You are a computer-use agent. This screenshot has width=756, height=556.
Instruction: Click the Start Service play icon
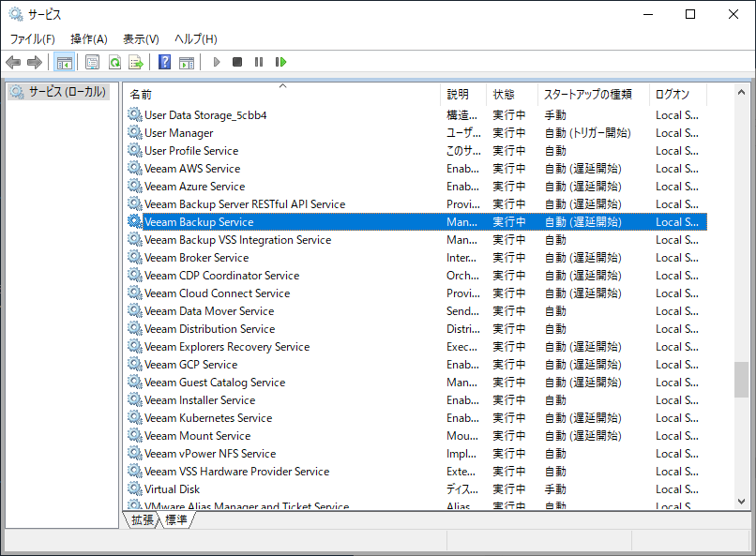click(x=217, y=62)
